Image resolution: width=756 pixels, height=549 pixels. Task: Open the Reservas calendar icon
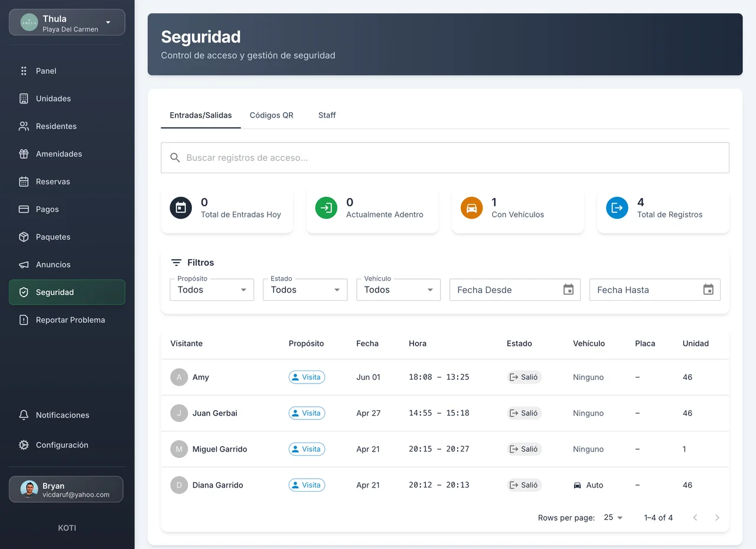pyautogui.click(x=24, y=181)
